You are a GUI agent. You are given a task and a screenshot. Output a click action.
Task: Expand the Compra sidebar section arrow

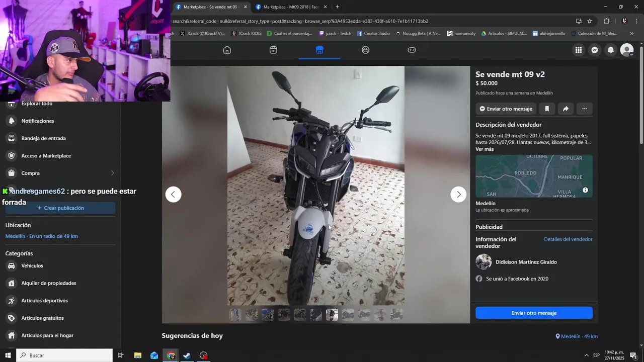click(112, 173)
